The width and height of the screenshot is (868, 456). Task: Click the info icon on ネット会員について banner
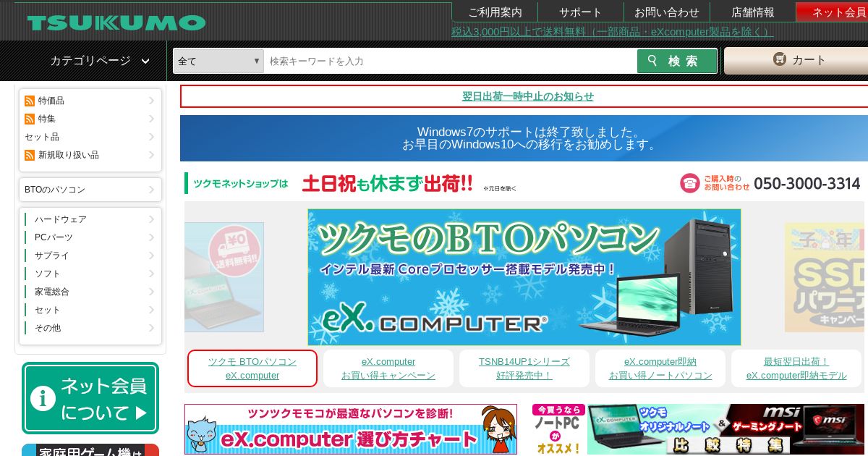[x=43, y=398]
